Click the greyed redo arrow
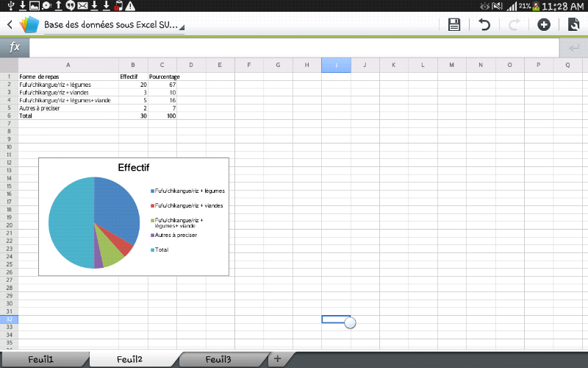This screenshot has width=588, height=368. pyautogui.click(x=514, y=25)
